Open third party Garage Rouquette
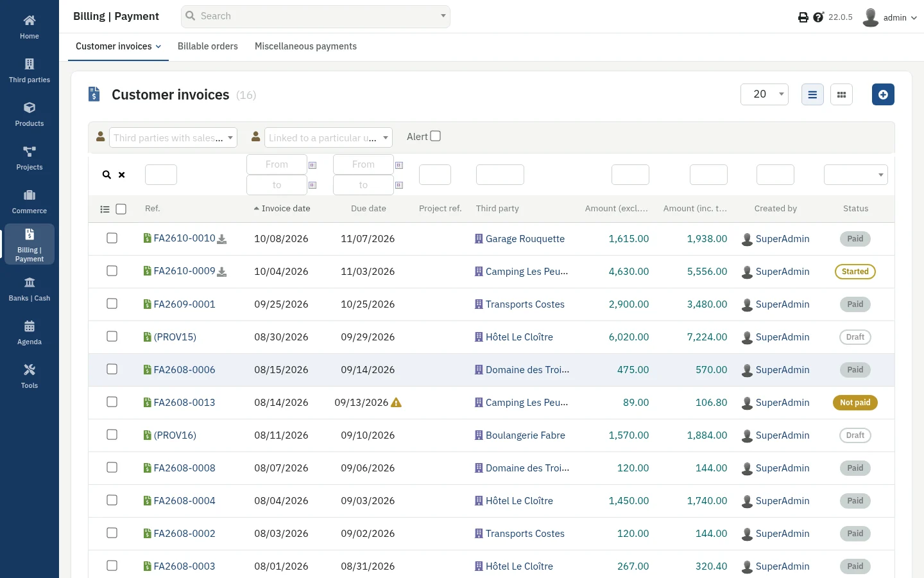This screenshot has width=924, height=578. (x=525, y=239)
